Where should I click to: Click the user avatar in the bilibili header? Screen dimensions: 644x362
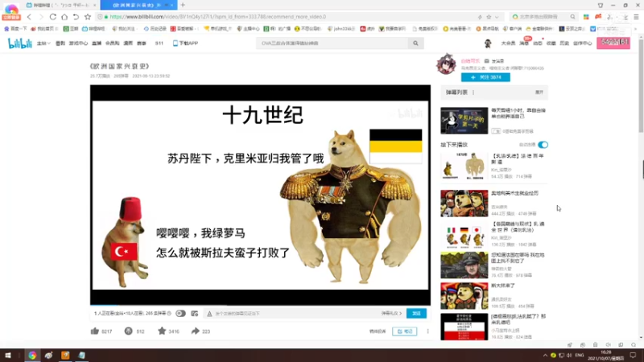tap(488, 43)
